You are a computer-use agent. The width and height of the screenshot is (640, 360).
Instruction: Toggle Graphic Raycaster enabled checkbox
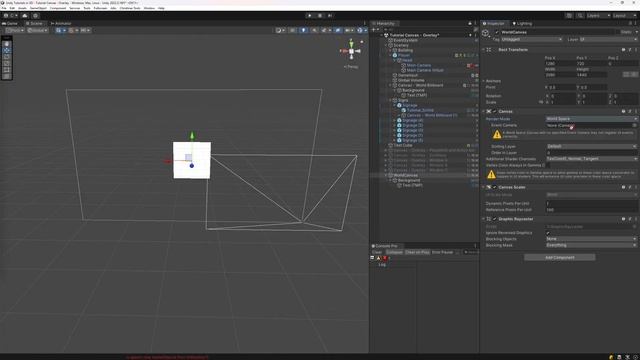pos(495,219)
